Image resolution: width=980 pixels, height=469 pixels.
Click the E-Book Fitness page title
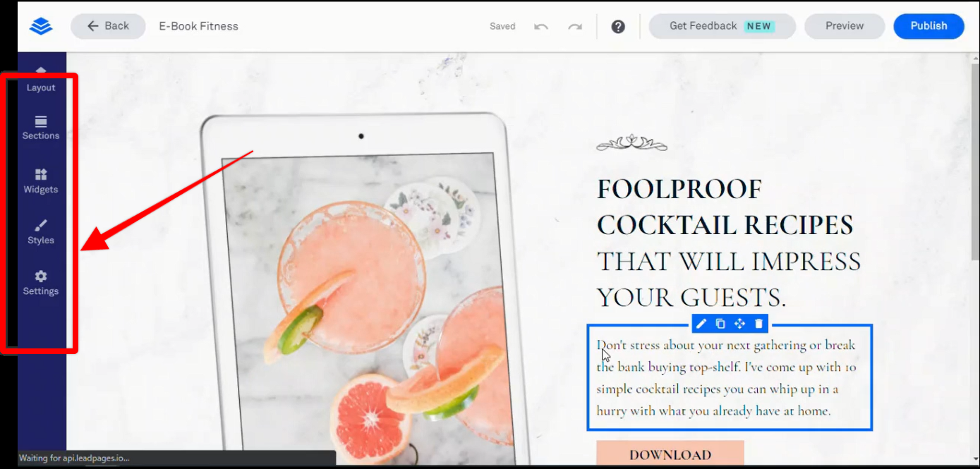click(199, 26)
